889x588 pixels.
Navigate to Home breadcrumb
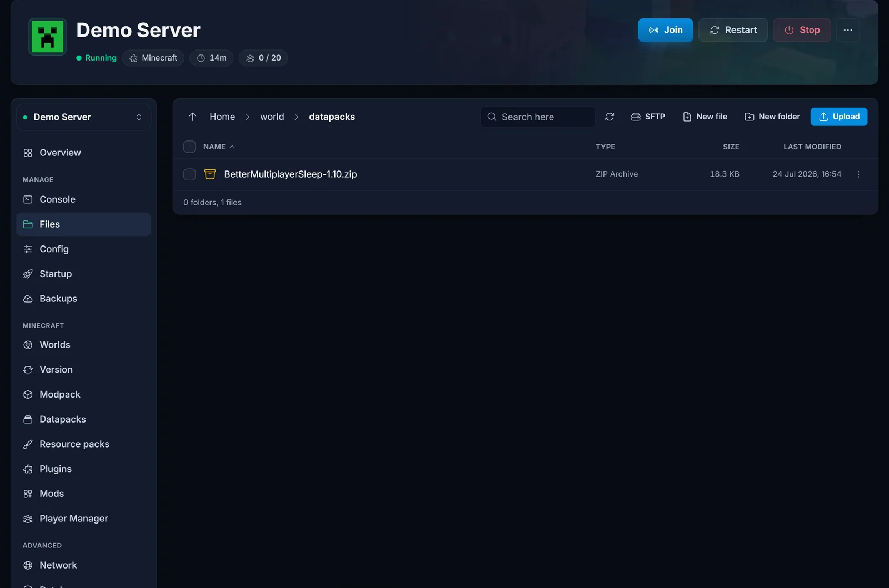[x=222, y=117]
